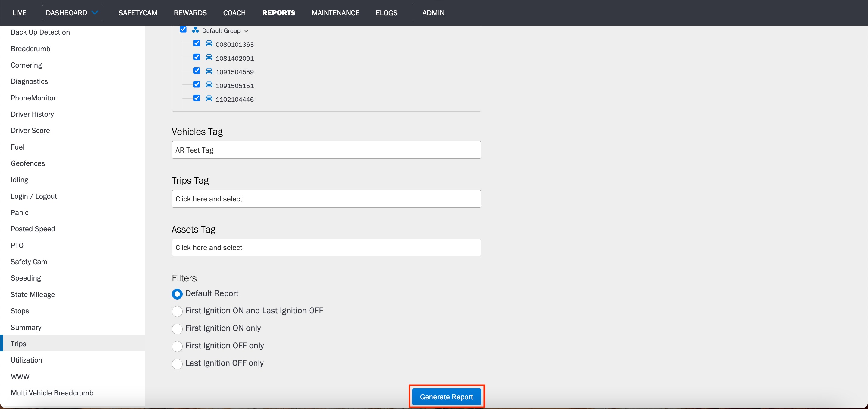
Task: Open the Dashboard dropdown arrow
Action: [95, 12]
